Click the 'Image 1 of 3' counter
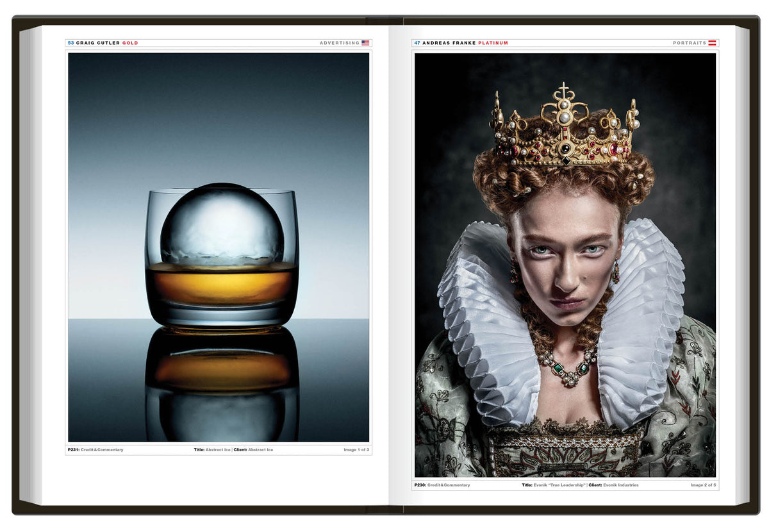 click(x=356, y=450)
